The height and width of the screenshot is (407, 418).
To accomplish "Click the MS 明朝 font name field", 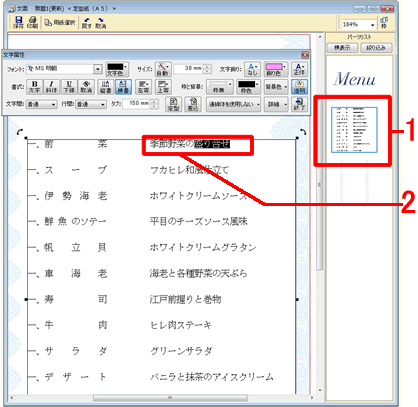I will (x=60, y=69).
